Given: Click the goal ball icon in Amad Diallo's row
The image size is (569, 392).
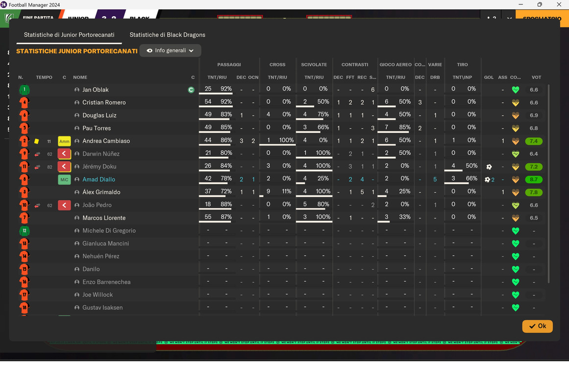Looking at the screenshot, I should [487, 180].
